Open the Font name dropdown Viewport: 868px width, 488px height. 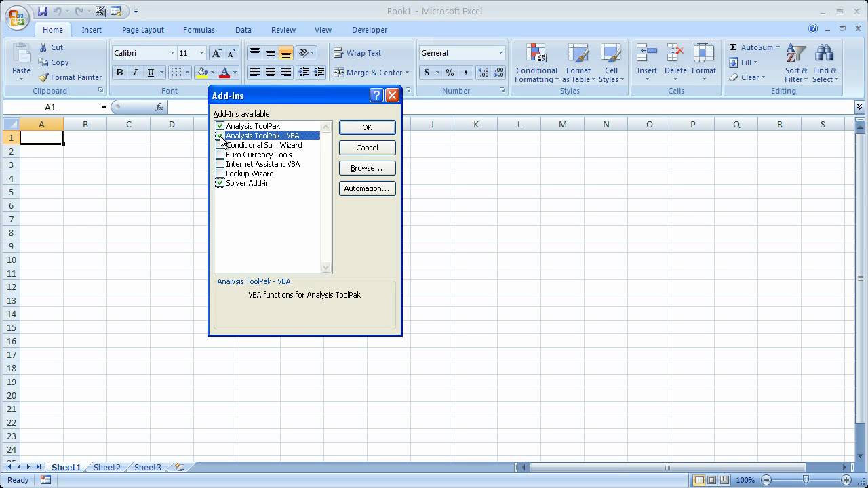pyautogui.click(x=172, y=53)
